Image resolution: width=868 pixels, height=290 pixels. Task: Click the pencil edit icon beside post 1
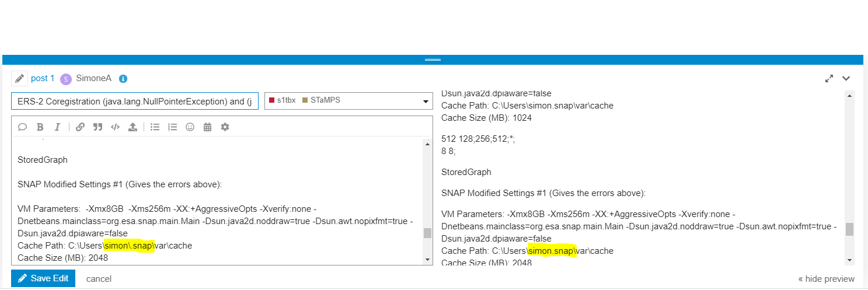(x=19, y=78)
